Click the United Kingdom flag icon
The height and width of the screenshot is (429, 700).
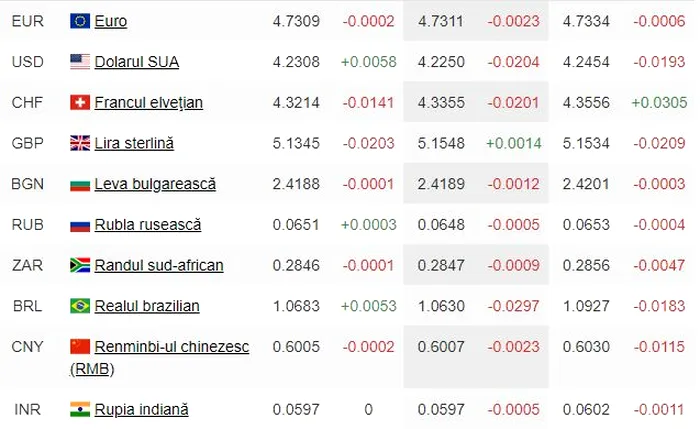pos(80,144)
